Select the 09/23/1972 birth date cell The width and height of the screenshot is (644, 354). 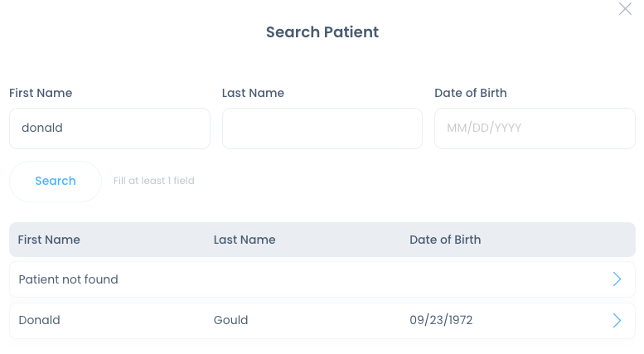[441, 320]
